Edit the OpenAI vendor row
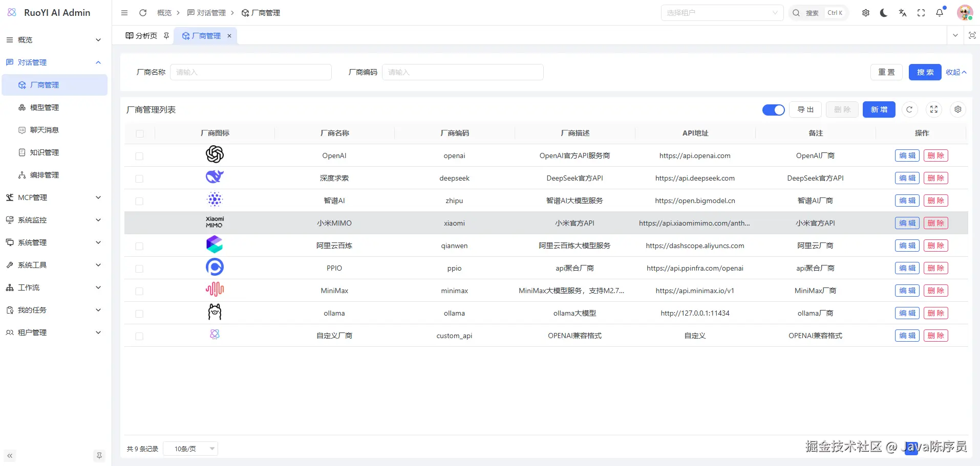The image size is (980, 466). tap(907, 156)
